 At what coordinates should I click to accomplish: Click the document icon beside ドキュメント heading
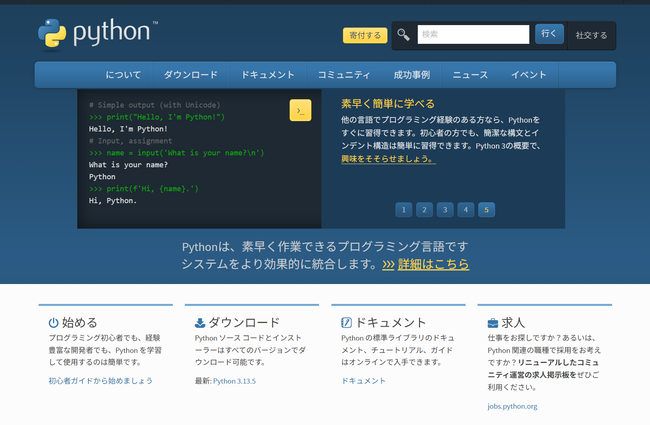tap(346, 322)
